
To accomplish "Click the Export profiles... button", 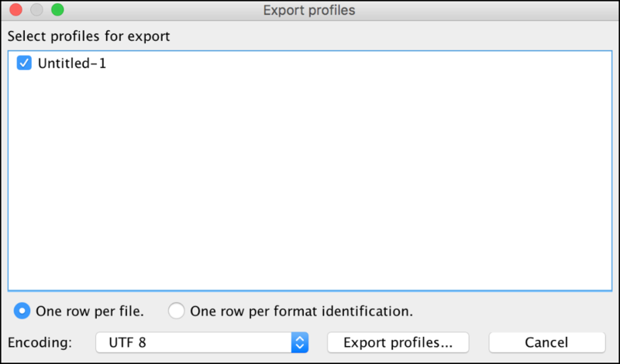I will [398, 342].
